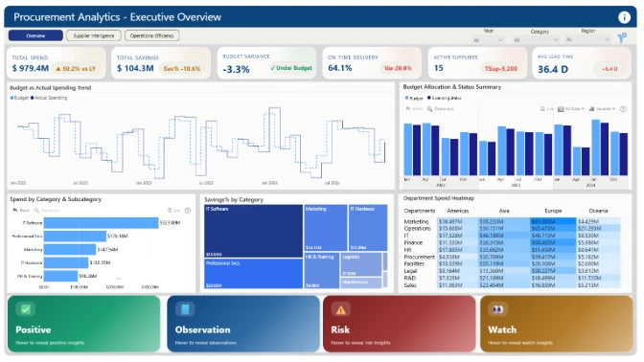Toggle Actual Spending legend in trend chart
Image resolution: width=644 pixels, height=362 pixels.
(x=49, y=98)
